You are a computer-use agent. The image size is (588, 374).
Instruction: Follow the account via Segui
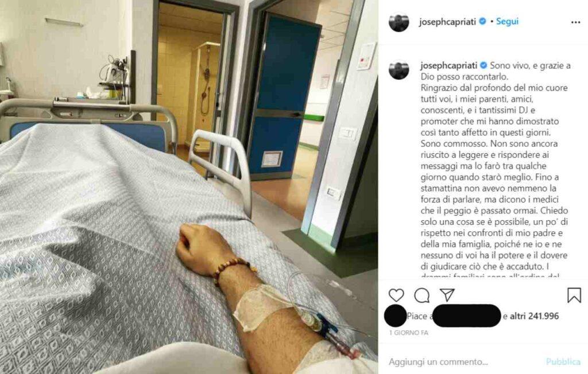tap(507, 21)
